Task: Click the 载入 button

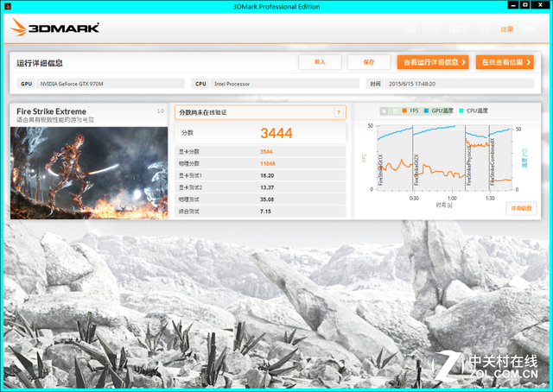Action: coord(320,62)
